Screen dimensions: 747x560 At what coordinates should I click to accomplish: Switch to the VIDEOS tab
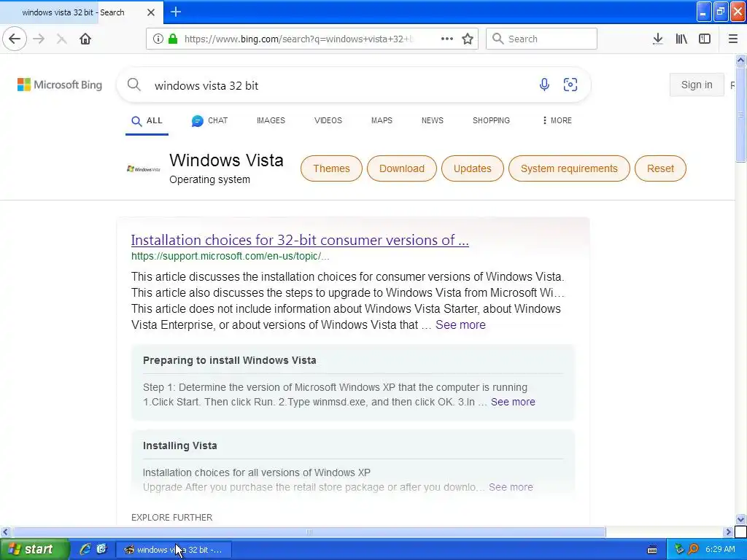pos(328,120)
